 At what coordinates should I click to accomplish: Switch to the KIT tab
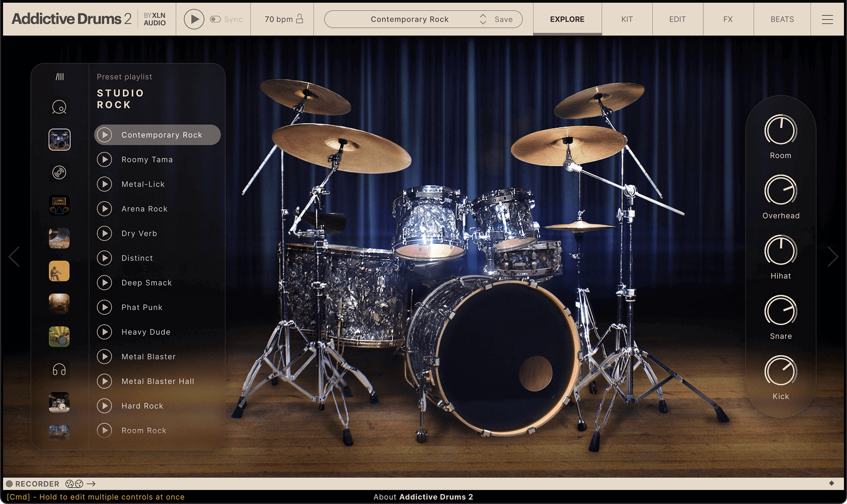pos(627,19)
